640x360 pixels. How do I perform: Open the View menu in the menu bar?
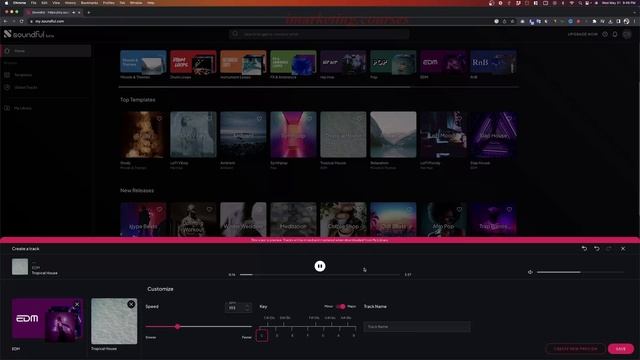coord(56,3)
